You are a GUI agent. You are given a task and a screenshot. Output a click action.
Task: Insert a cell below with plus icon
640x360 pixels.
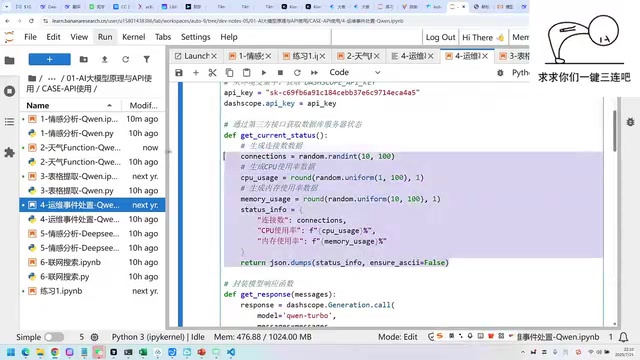(x=196, y=73)
